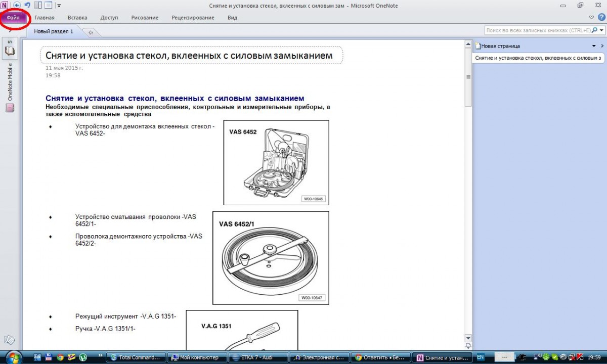Select the VAS 6452/1 wire reel image
The height and width of the screenshot is (364, 607).
coord(271,258)
